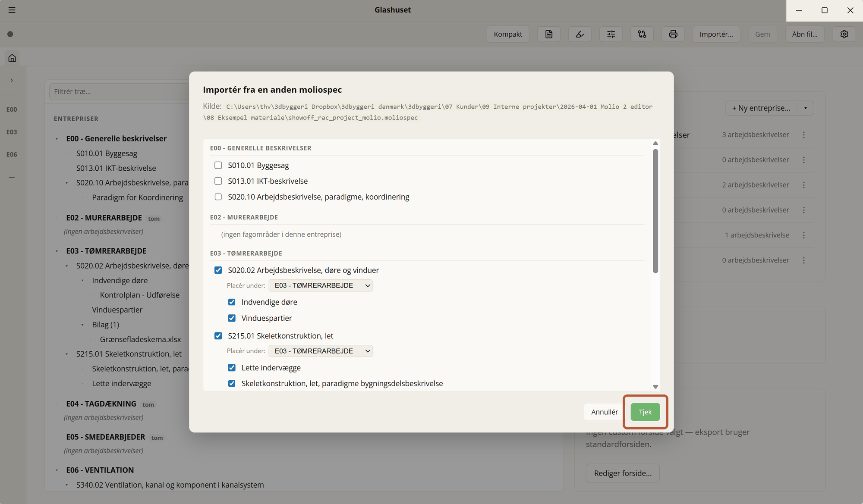Click the scroll up arrow in import list
Image resolution: width=863 pixels, height=504 pixels.
(655, 143)
